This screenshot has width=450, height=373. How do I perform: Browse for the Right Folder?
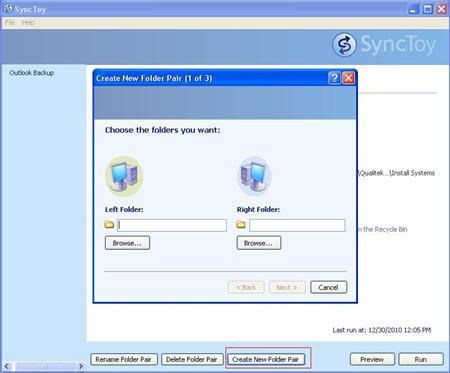pyautogui.click(x=259, y=243)
